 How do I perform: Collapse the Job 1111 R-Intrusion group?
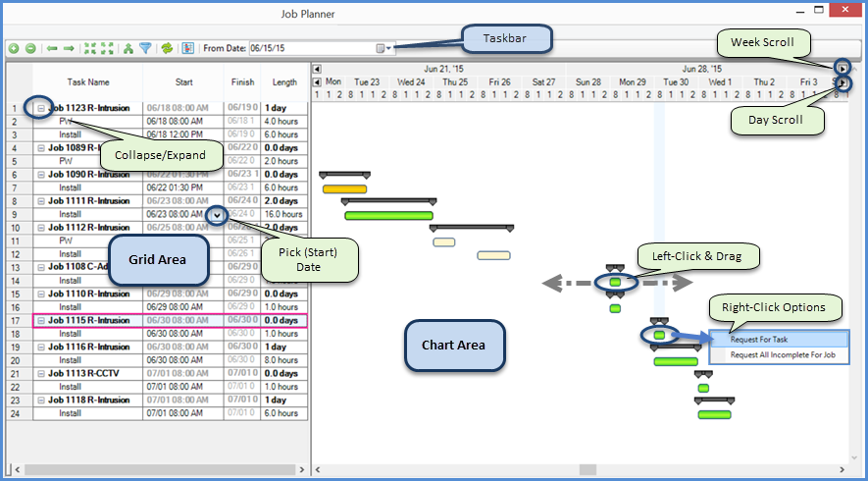pos(40,201)
